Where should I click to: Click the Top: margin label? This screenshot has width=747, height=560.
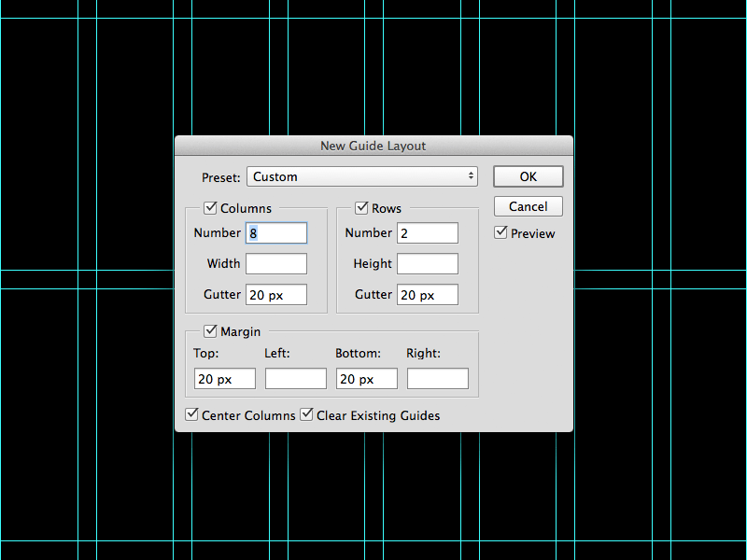(205, 354)
